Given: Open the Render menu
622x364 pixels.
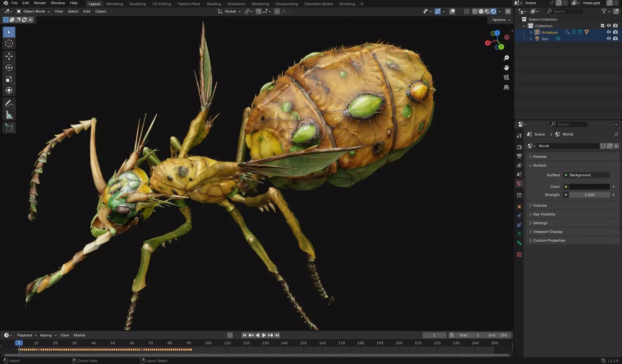Looking at the screenshot, I should click(x=40, y=3).
